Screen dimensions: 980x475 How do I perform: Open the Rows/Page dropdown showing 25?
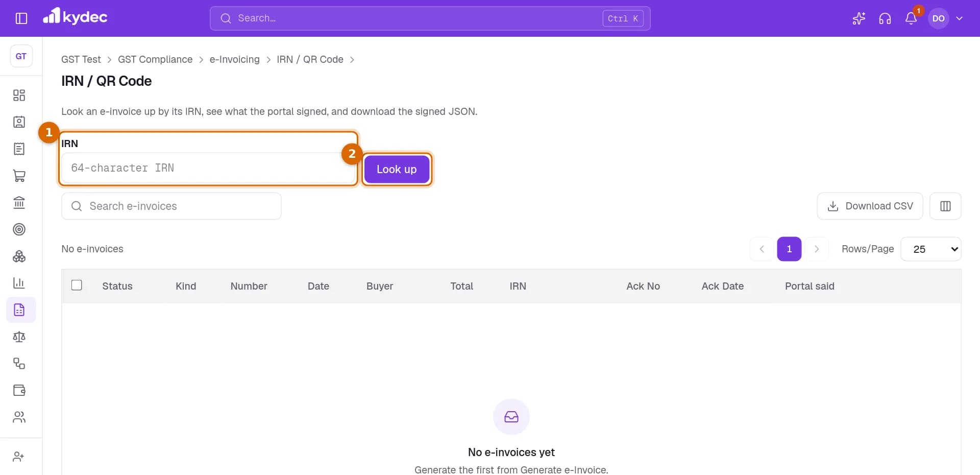pos(931,249)
